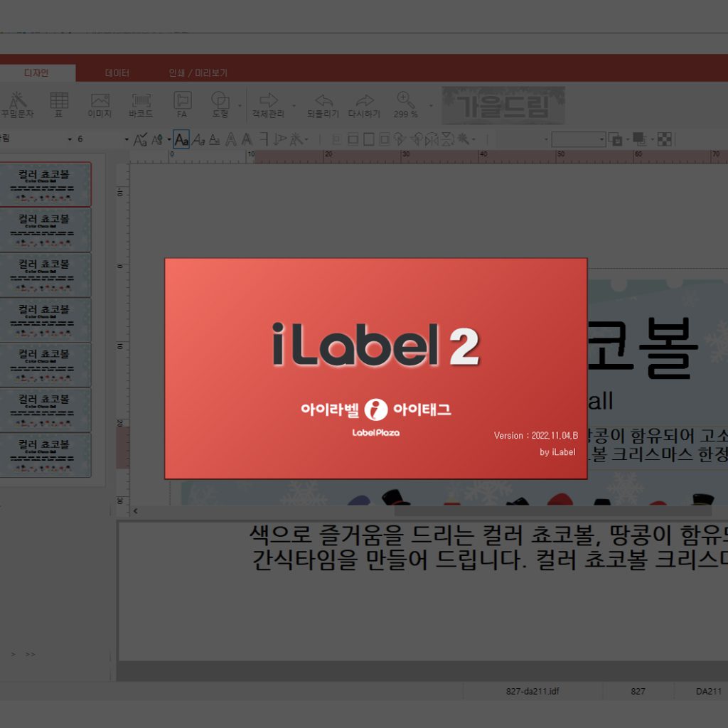Click the second rotate object icon
Screen dimensions: 728x728
417,139
